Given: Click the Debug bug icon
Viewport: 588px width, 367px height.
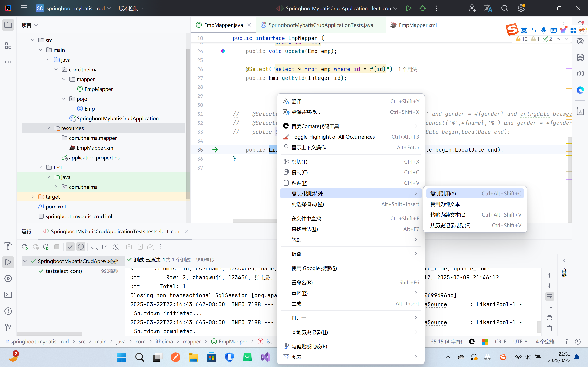Looking at the screenshot, I should tap(423, 8).
